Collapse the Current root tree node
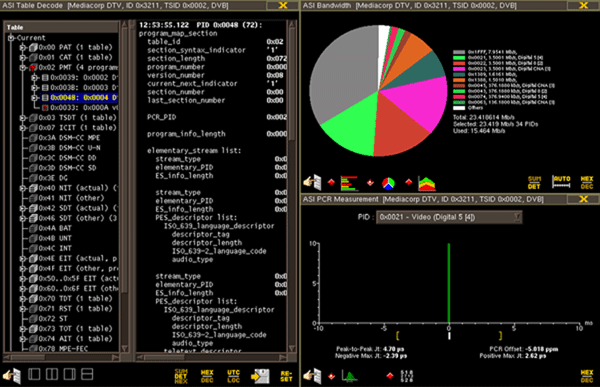Image resolution: width=600 pixels, height=387 pixels. coord(11,38)
